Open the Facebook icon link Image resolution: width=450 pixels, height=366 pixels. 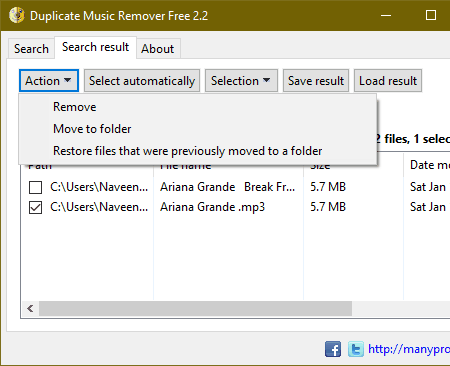(x=333, y=349)
